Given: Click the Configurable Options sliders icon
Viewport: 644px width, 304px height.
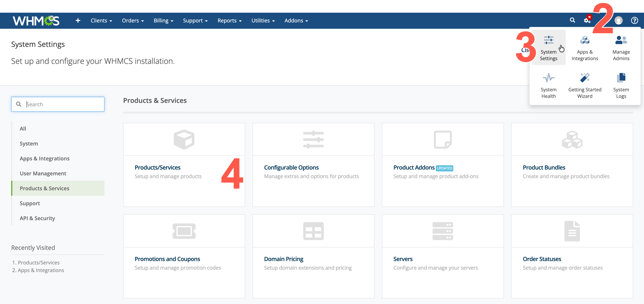Looking at the screenshot, I should tap(313, 139).
